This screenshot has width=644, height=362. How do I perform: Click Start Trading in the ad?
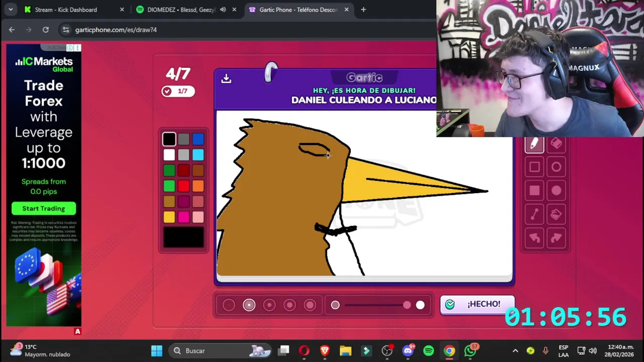pyautogui.click(x=44, y=208)
